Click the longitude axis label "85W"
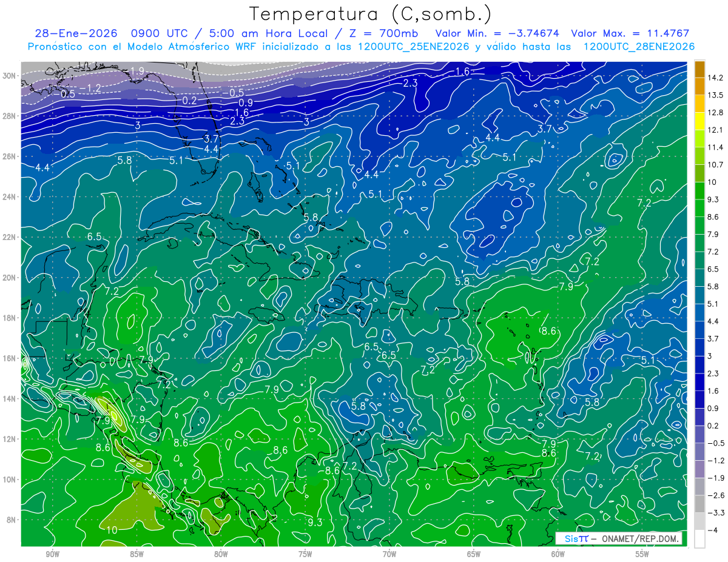 click(x=136, y=554)
